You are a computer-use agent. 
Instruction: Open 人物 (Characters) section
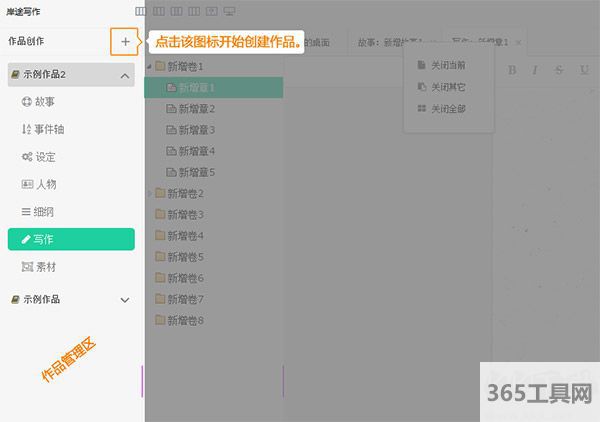tap(45, 184)
